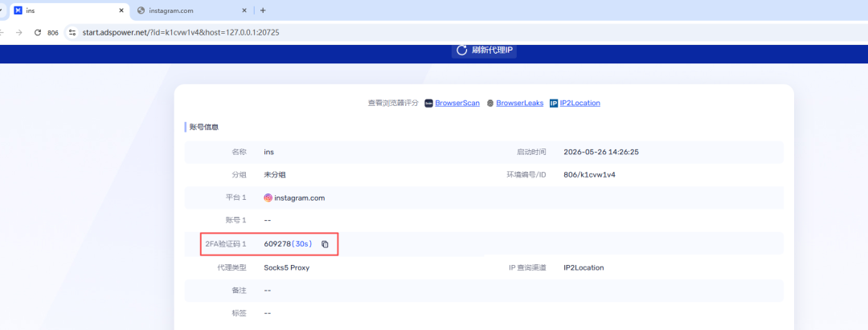Viewport: 868px width, 330px height.
Task: Click the 609278 verification code
Action: (x=277, y=244)
